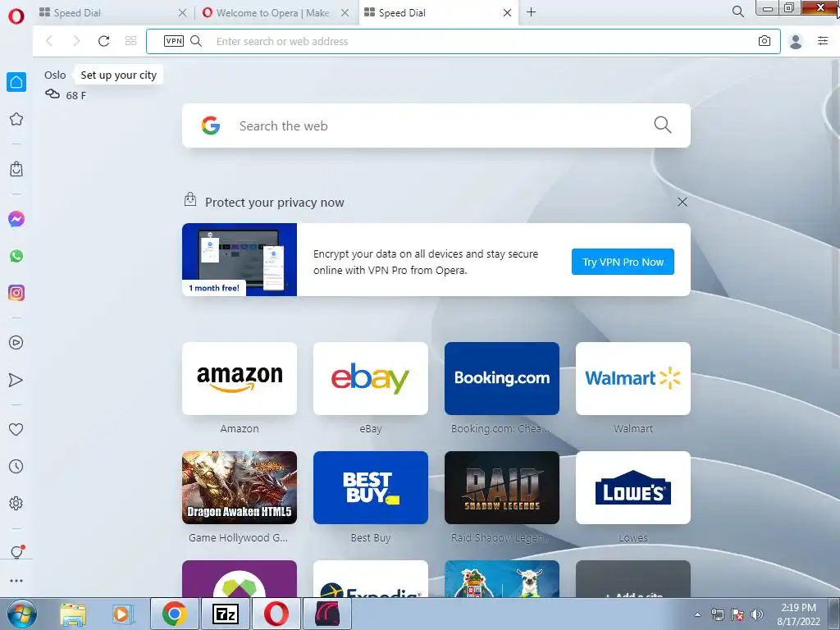Open the tab search magnifier icon
This screenshot has width=840, height=630.
pyautogui.click(x=737, y=11)
